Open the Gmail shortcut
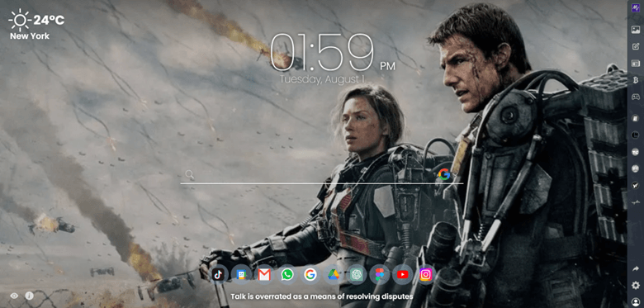This screenshot has height=308, width=644. (264, 275)
